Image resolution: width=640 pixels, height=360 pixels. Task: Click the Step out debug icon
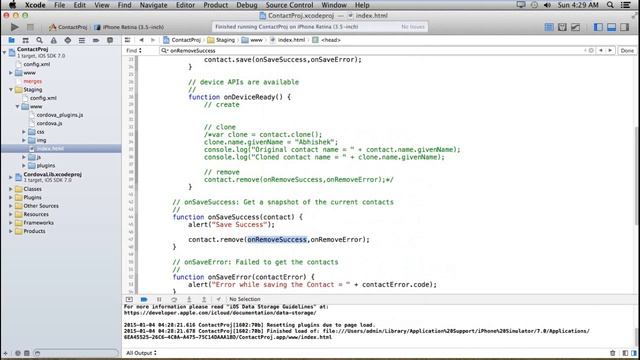(204, 299)
